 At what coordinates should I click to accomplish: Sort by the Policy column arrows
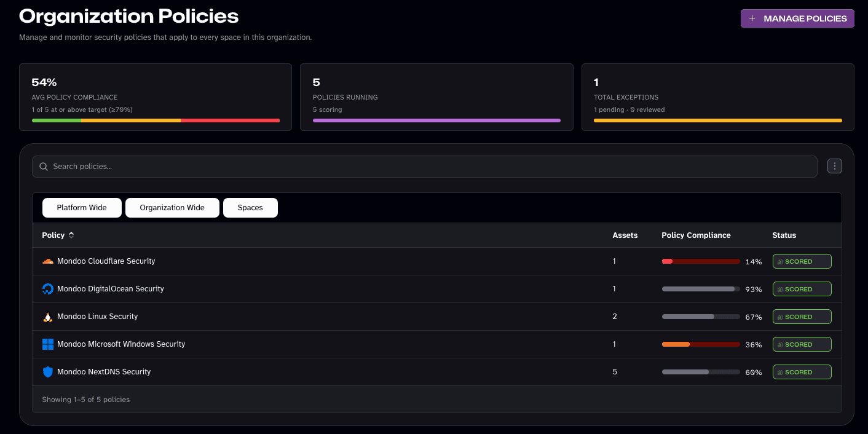coord(71,235)
